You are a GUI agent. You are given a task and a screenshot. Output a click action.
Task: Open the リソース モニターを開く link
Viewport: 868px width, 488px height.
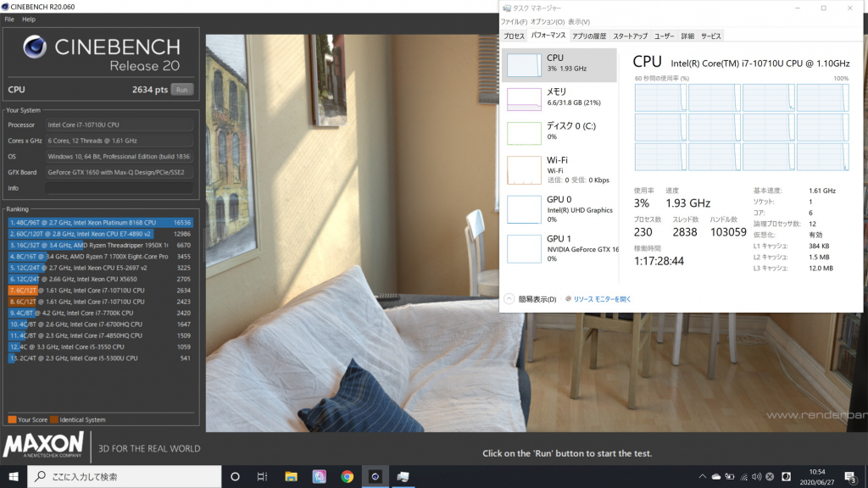[603, 299]
